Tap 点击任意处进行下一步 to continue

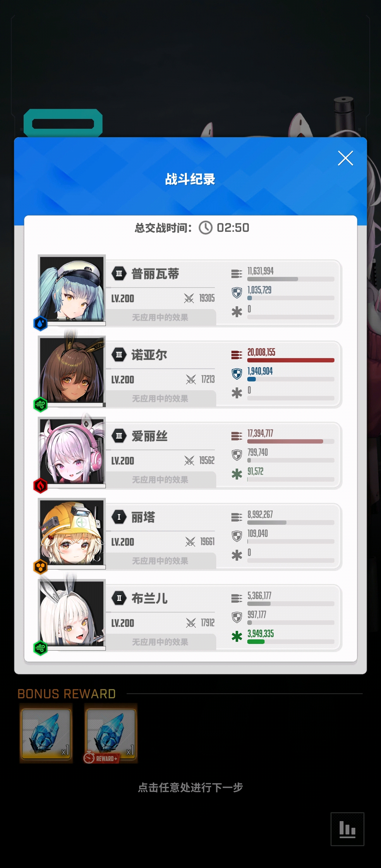point(190,787)
